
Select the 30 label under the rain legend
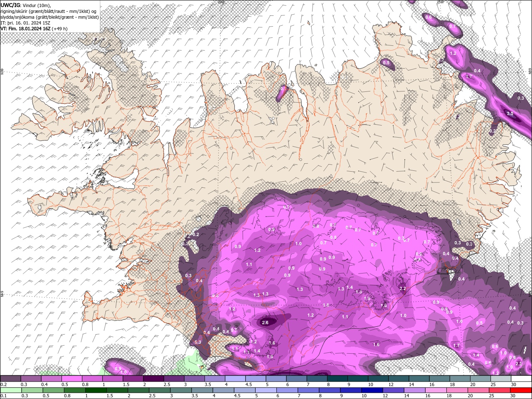(514, 396)
